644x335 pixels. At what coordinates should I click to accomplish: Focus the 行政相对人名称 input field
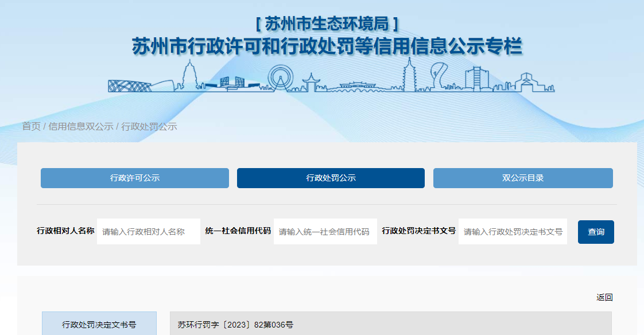click(x=148, y=232)
